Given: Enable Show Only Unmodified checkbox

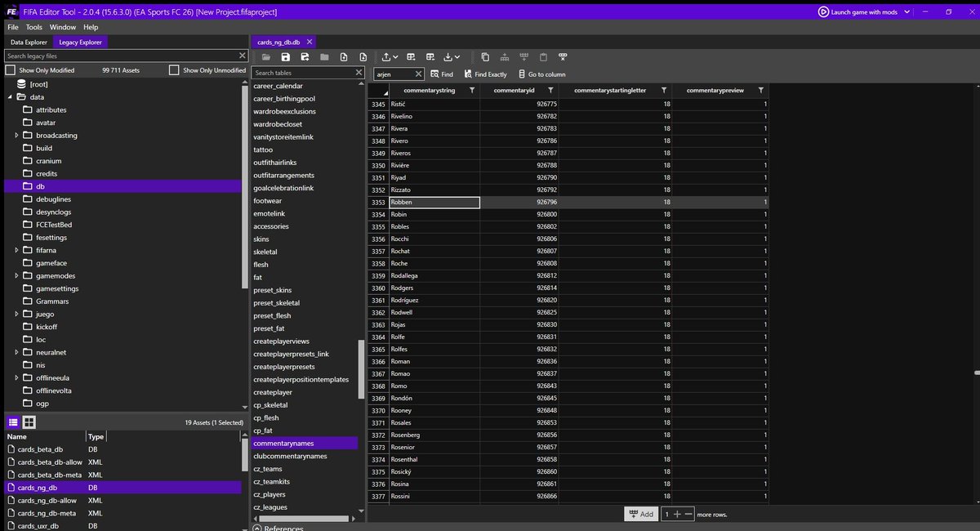Looking at the screenshot, I should pos(174,70).
